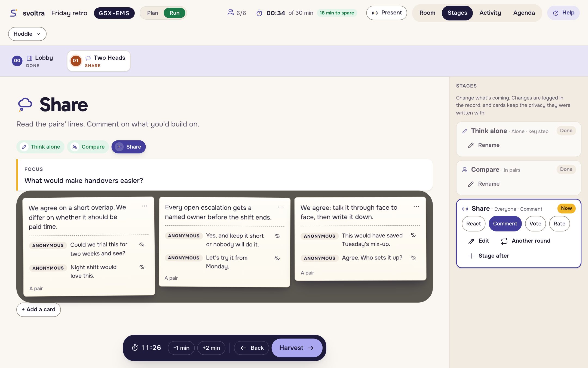Toggle hidden icon beside 'Agree. Who sets it up?'

click(x=413, y=258)
